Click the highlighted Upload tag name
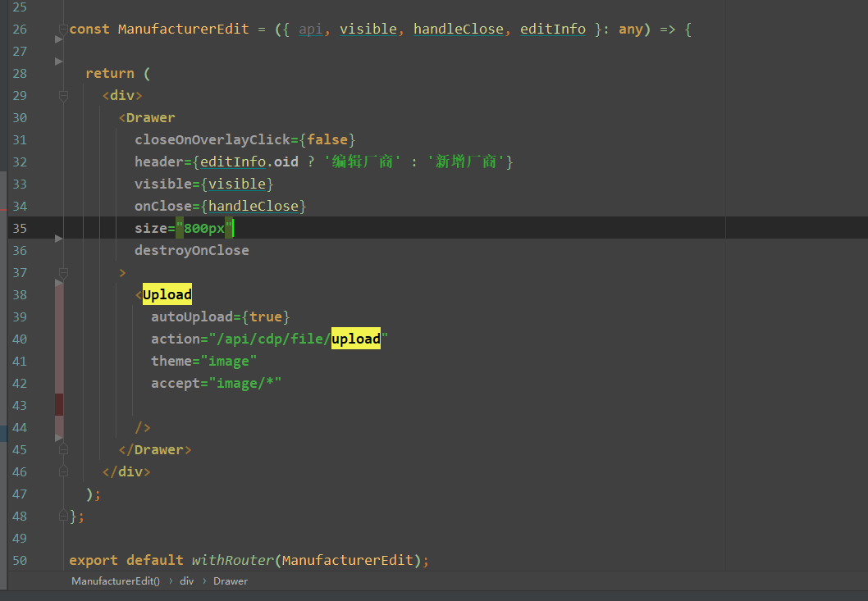Screen dimensions: 868x601 tap(167, 294)
